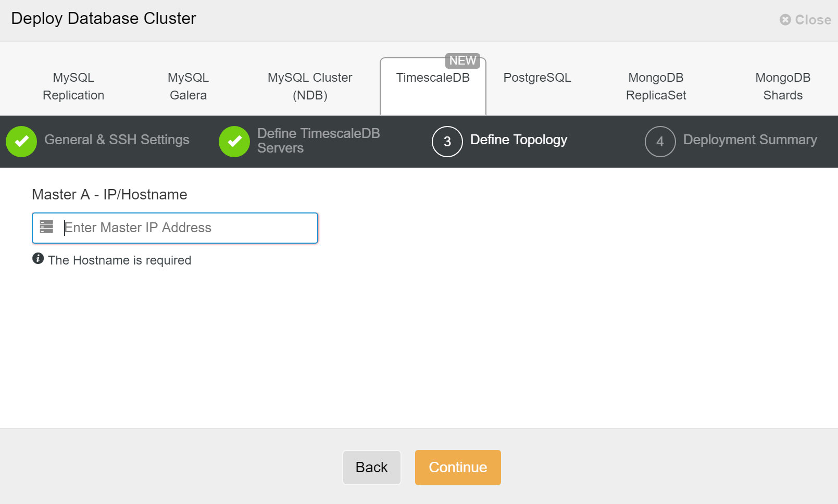
Task: Click the green checkmark for Define TimescaleDB Servers
Action: tap(234, 142)
